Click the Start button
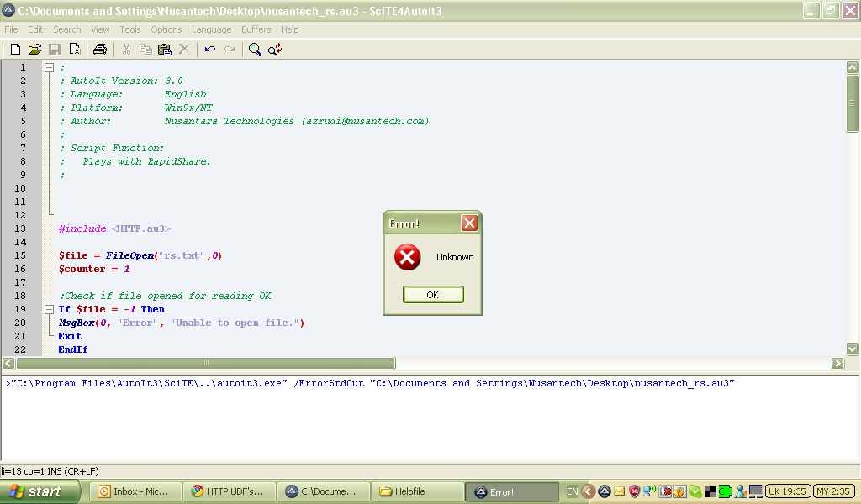861x504 pixels. pos(34,492)
